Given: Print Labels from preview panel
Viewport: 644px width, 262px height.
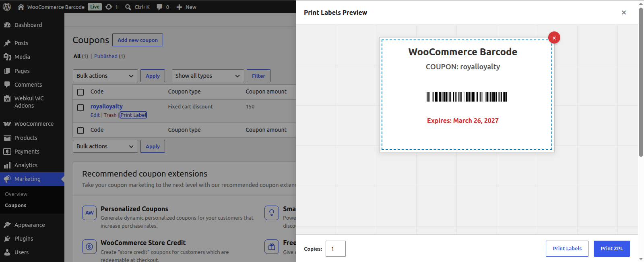Looking at the screenshot, I should pyautogui.click(x=567, y=249).
